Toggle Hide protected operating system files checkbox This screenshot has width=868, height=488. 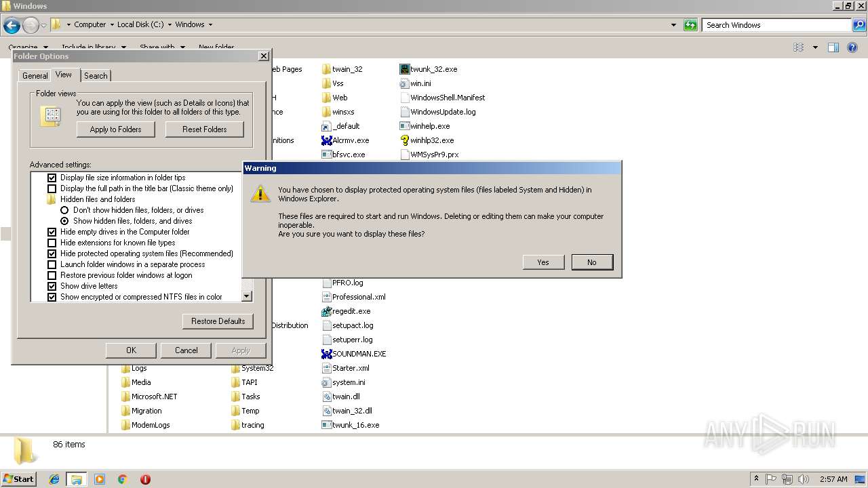click(x=52, y=253)
